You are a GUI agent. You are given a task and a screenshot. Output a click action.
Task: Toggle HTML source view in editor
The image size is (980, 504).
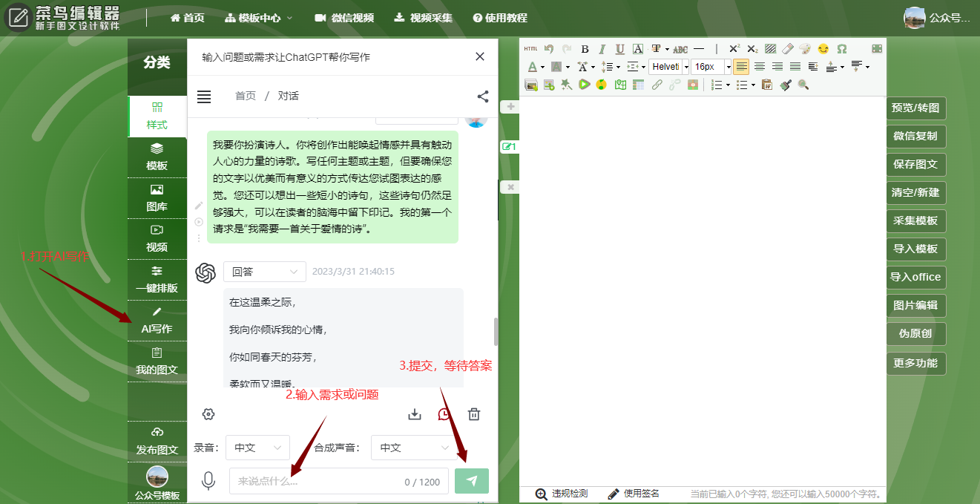530,49
